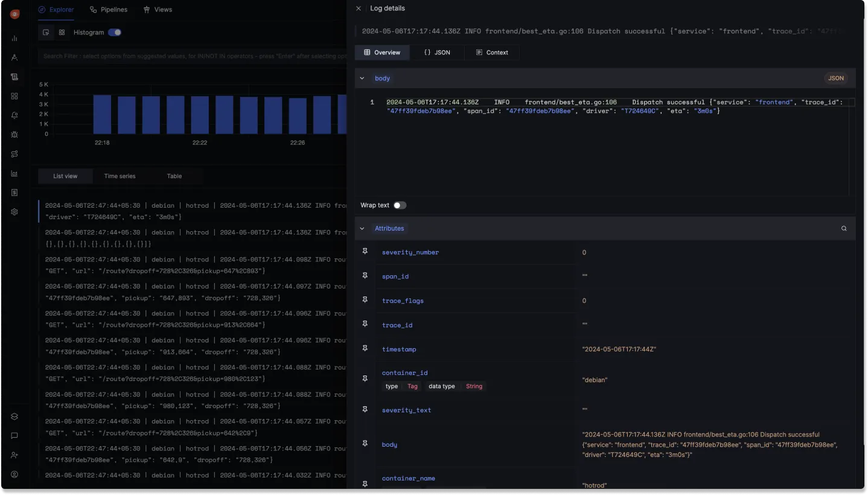This screenshot has width=868, height=495.
Task: Open the Usage area-chart icon in sidebar
Action: point(14,173)
